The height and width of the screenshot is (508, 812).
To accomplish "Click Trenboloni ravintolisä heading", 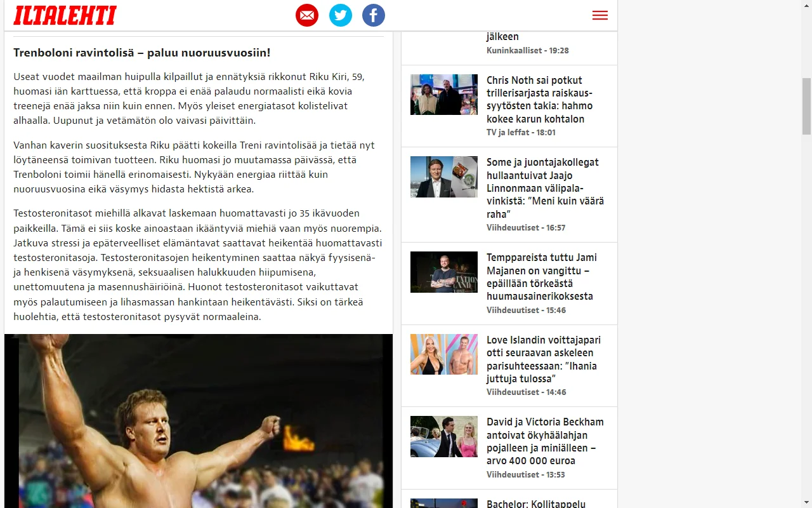I will click(x=142, y=53).
